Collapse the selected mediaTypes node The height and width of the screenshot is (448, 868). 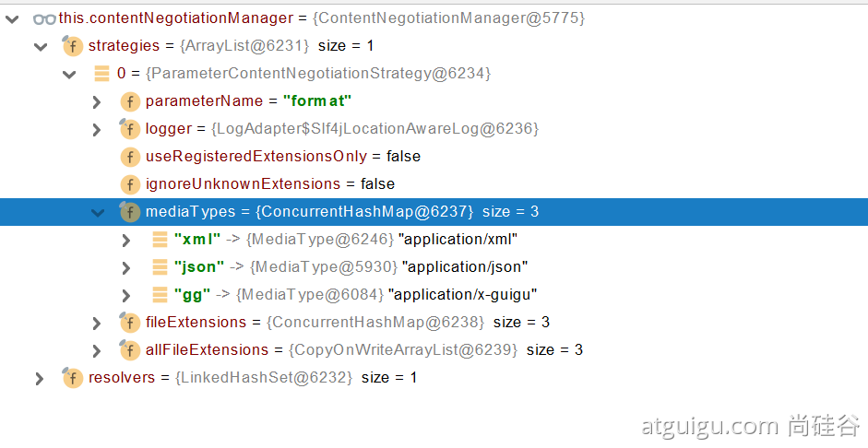point(97,212)
